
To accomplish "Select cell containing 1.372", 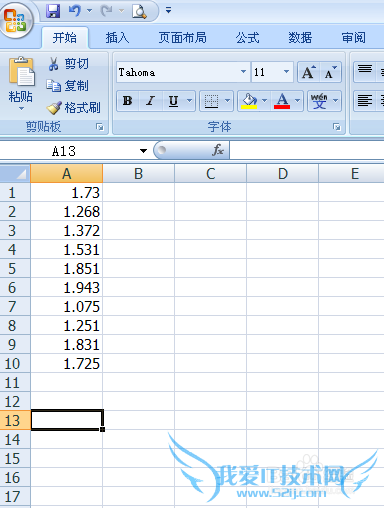I will coord(67,230).
